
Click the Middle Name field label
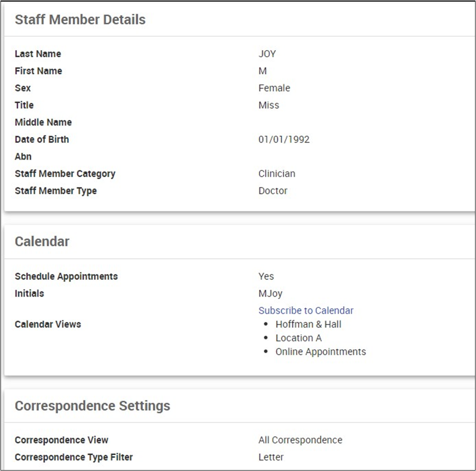pyautogui.click(x=43, y=122)
